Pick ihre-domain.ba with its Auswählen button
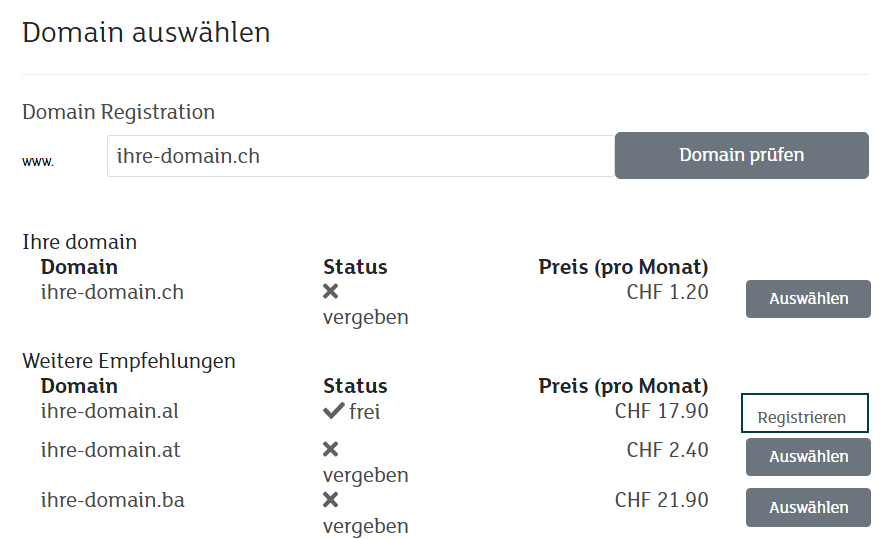 coord(808,508)
